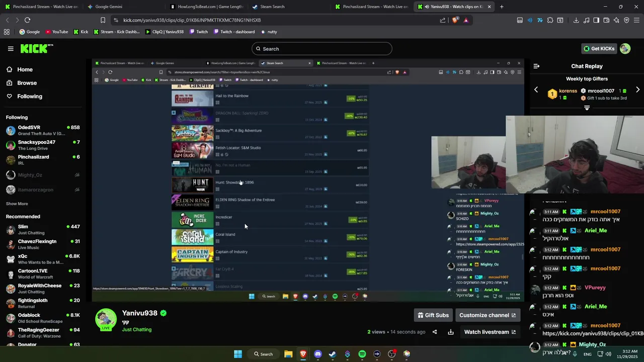Image resolution: width=644 pixels, height=362 pixels.
Task: Click the bookmark page icon
Action: (x=103, y=20)
